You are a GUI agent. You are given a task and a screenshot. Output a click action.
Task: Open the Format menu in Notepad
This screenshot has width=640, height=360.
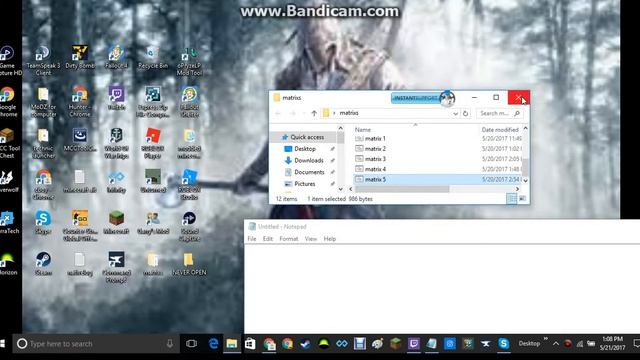coord(289,239)
